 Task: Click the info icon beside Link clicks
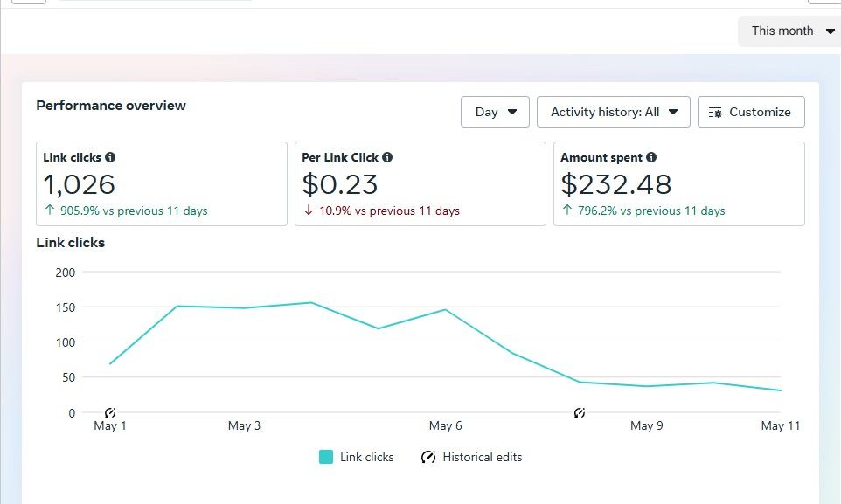110,158
